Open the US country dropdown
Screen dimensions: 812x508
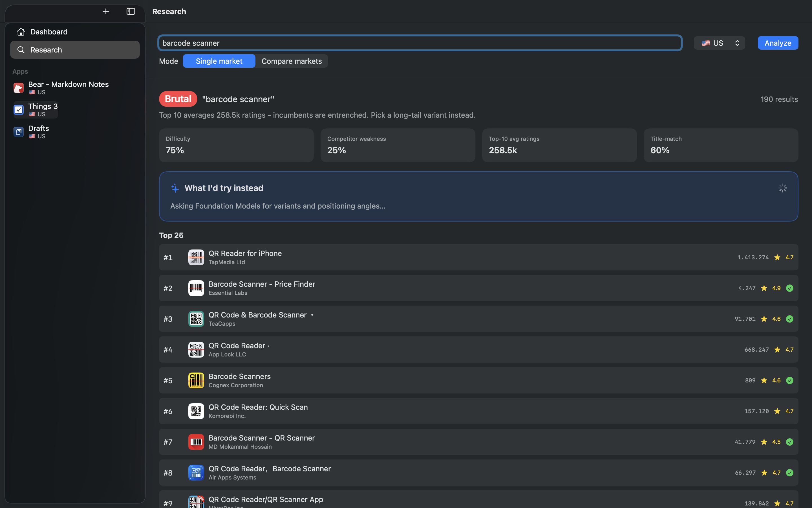720,43
